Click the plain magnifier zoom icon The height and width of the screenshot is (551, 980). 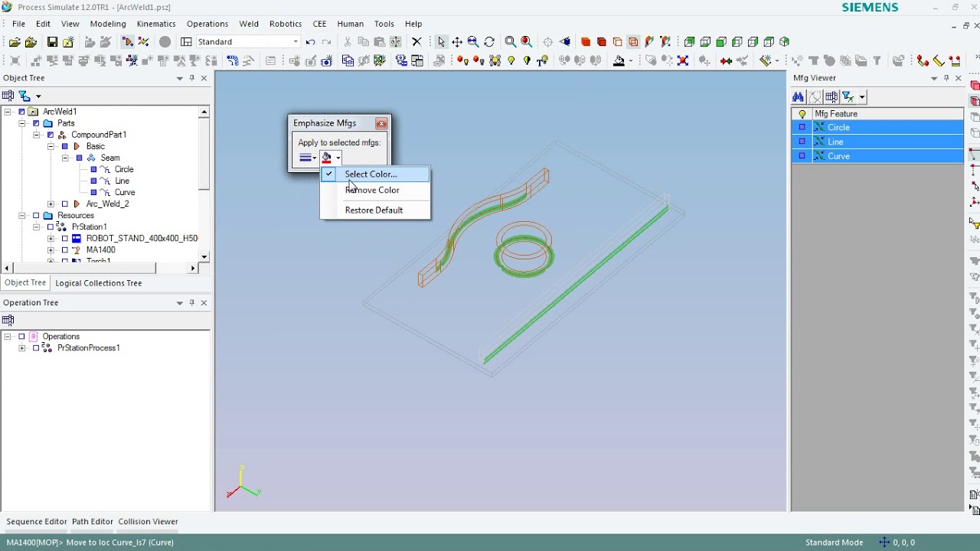pyautogui.click(x=511, y=42)
